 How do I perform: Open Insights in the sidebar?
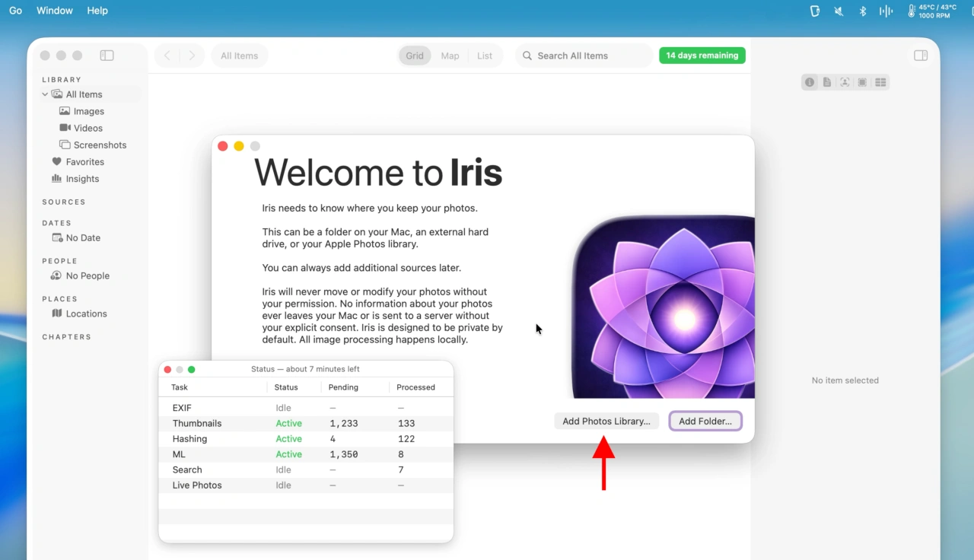tap(82, 179)
